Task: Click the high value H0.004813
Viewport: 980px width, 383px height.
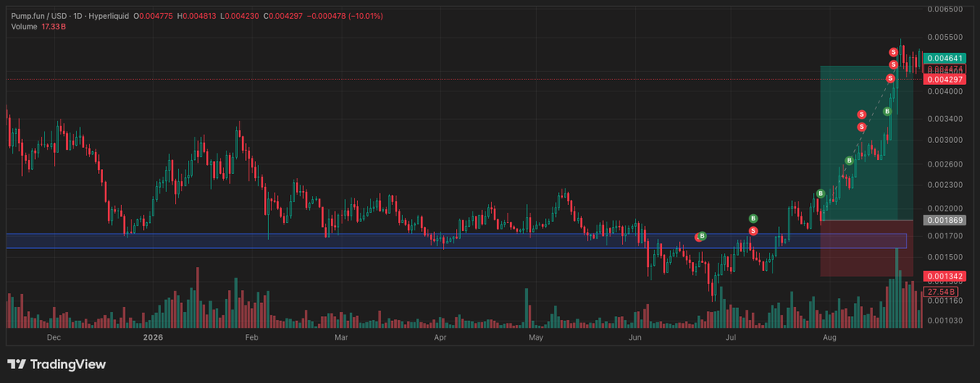Action: pyautogui.click(x=197, y=15)
